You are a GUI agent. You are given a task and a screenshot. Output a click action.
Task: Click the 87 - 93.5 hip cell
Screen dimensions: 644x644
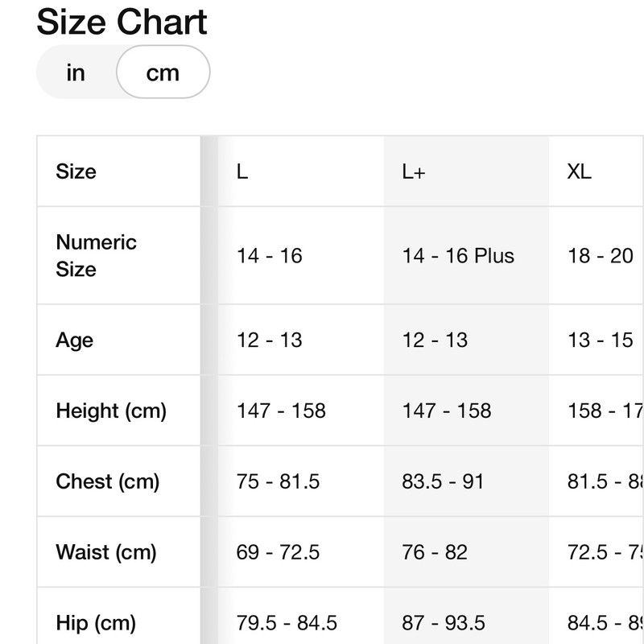point(444,622)
